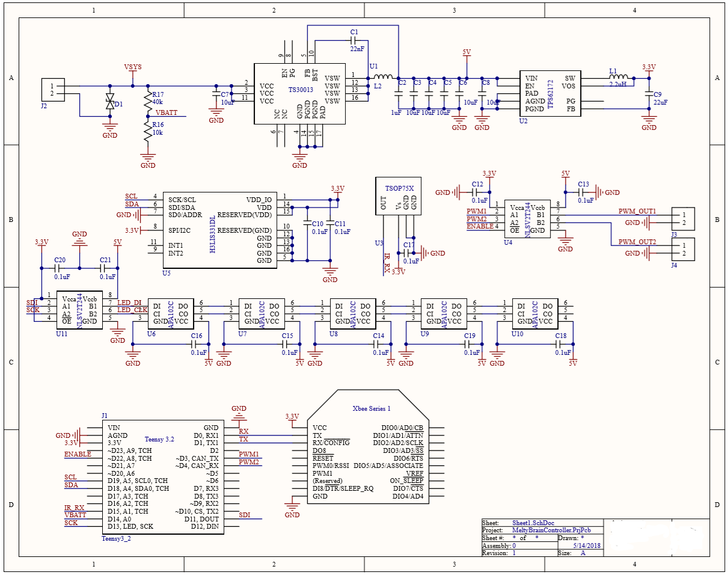Click the 'PWM_OUT2' net label
This screenshot has width=728, height=575.
pos(637,242)
